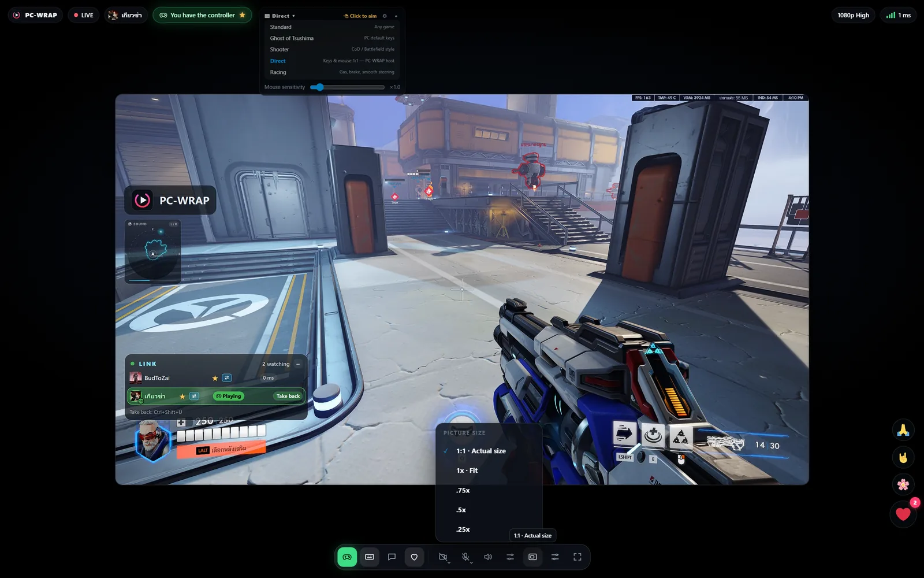Select 1:1 · Actual size option
924x578 pixels.
(x=489, y=451)
